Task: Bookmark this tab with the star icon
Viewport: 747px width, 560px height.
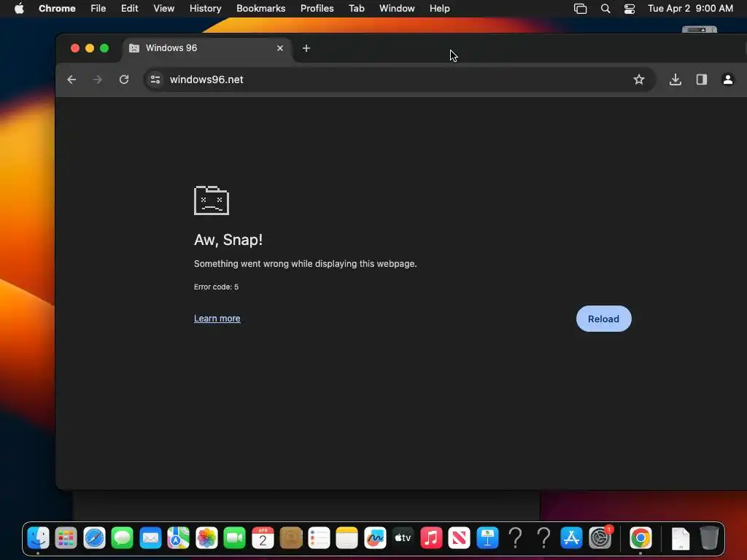Action: click(639, 79)
